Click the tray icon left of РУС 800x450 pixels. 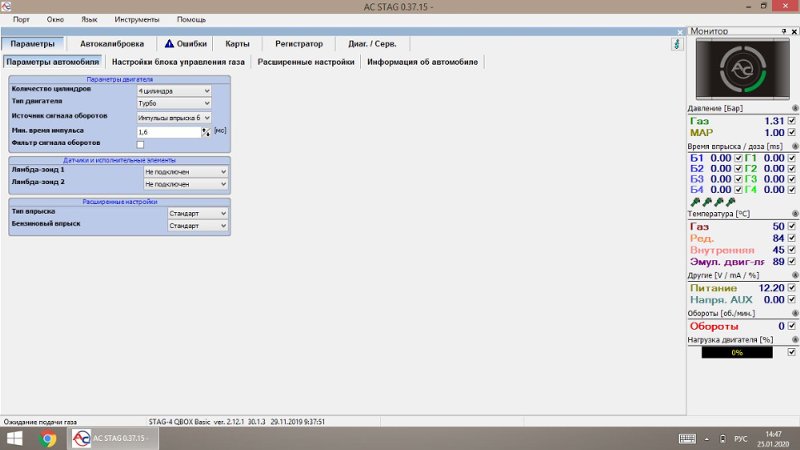point(722,438)
